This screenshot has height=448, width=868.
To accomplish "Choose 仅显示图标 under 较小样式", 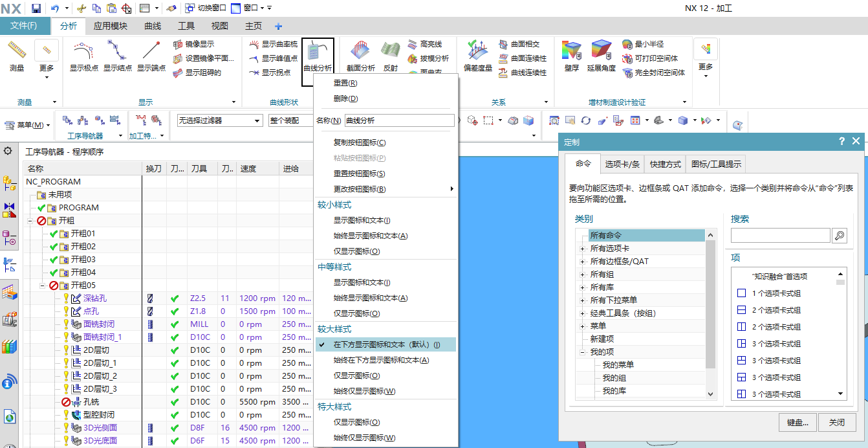I will coord(385,251).
